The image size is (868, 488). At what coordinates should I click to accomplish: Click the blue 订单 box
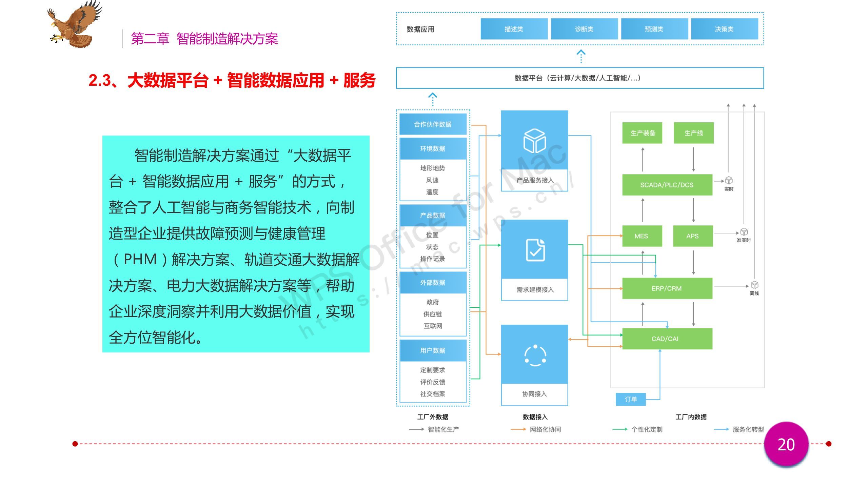[631, 399]
